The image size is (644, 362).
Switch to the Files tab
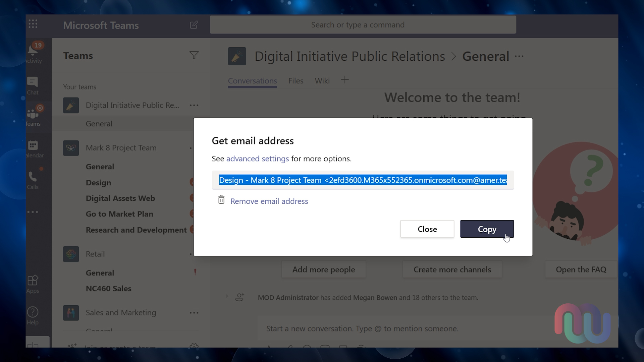click(x=296, y=81)
